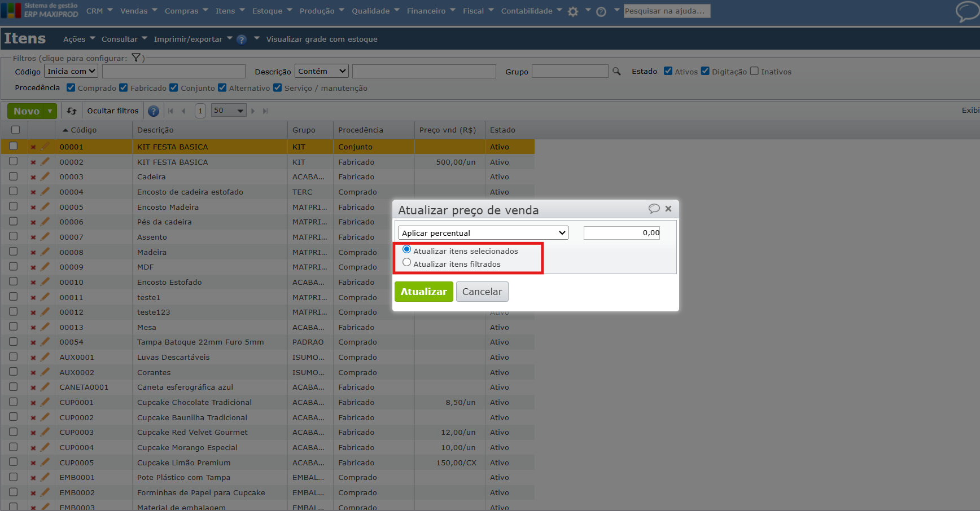Go to last page of results

click(265, 111)
